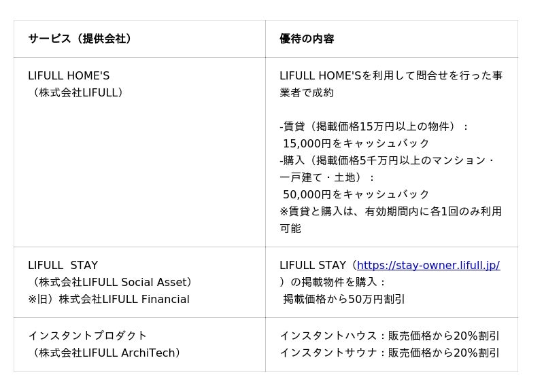Select the インスタントハウス 20%割引 line
The height and width of the screenshot is (392, 544).
[x=389, y=336]
